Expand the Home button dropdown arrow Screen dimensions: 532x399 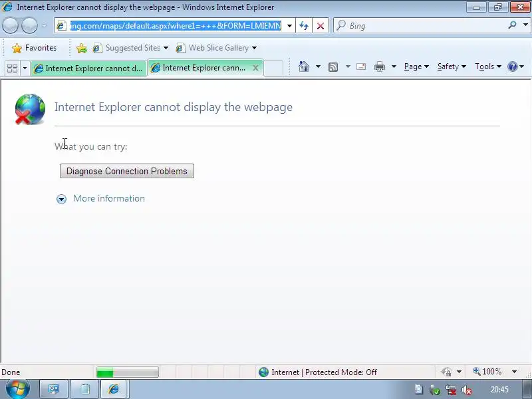point(318,66)
